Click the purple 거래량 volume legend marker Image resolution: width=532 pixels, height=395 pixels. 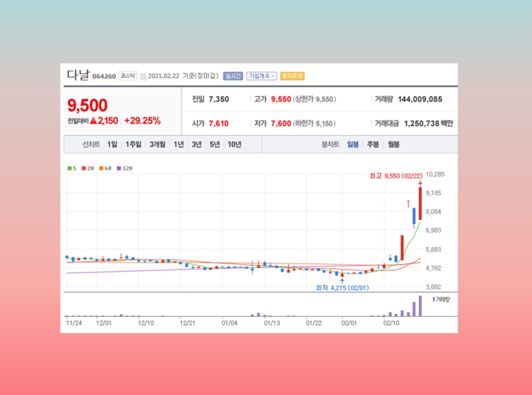434,299
